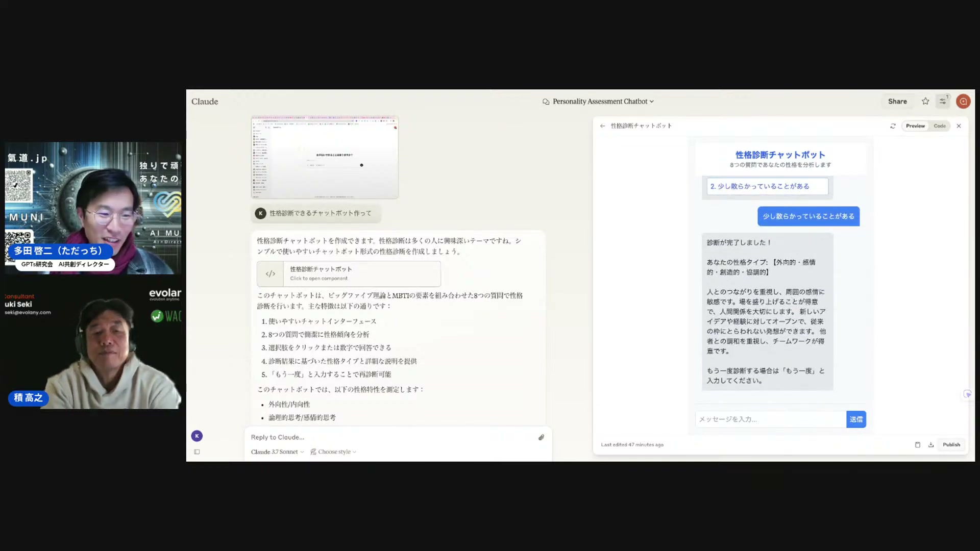Refresh the artifact preview

point(893,126)
